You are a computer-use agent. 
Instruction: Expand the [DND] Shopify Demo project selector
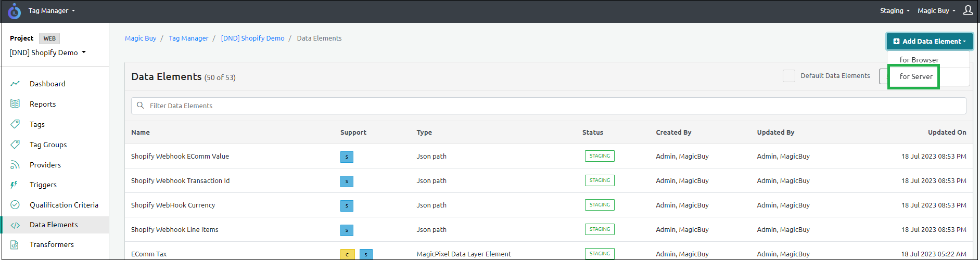point(48,53)
